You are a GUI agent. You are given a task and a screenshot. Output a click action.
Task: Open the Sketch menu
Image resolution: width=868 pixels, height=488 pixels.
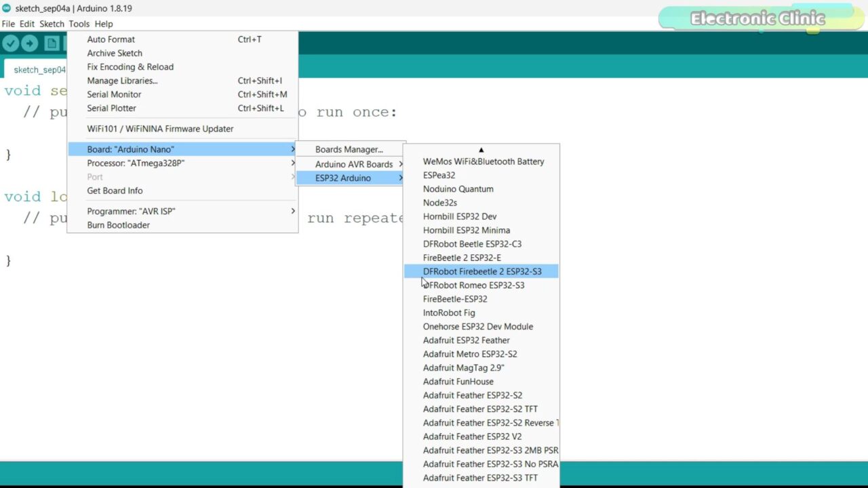(52, 24)
